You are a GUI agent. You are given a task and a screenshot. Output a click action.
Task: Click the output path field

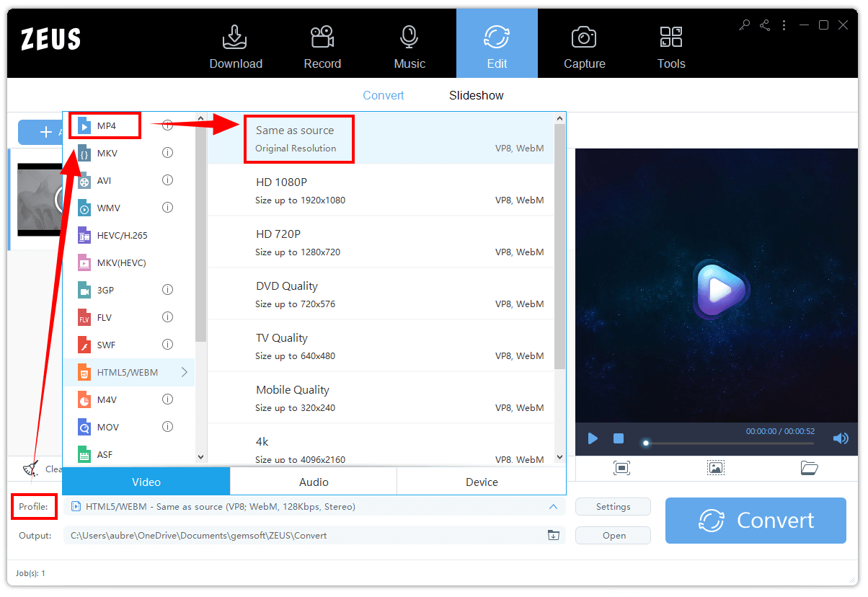point(314,535)
